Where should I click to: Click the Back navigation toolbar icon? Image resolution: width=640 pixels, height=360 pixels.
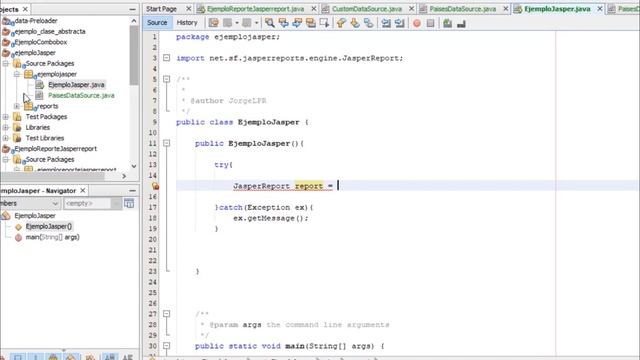coord(228,23)
